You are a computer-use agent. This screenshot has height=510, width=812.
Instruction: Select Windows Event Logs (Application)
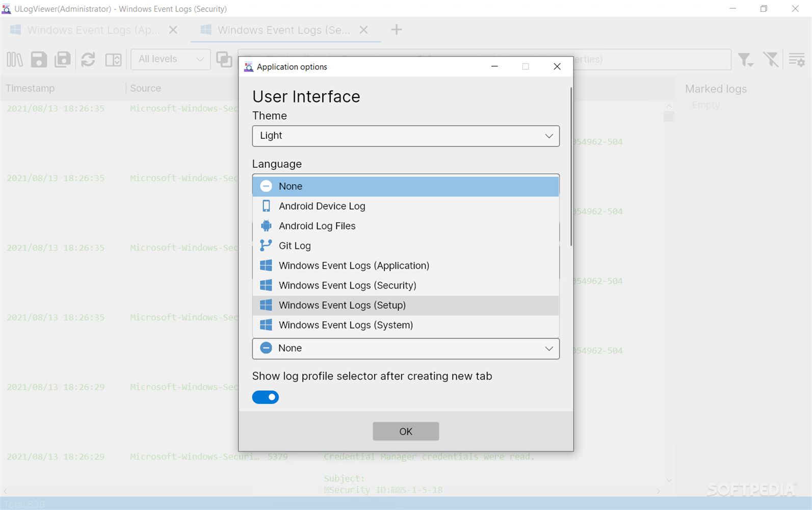406,266
